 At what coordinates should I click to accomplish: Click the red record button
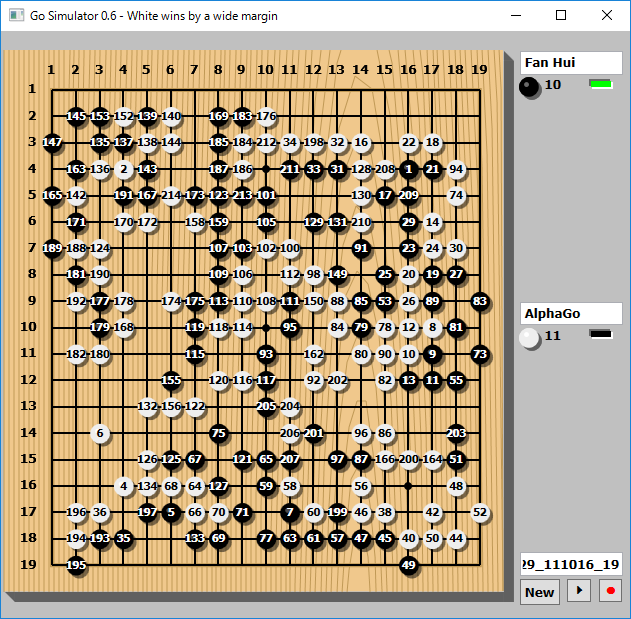point(610,591)
